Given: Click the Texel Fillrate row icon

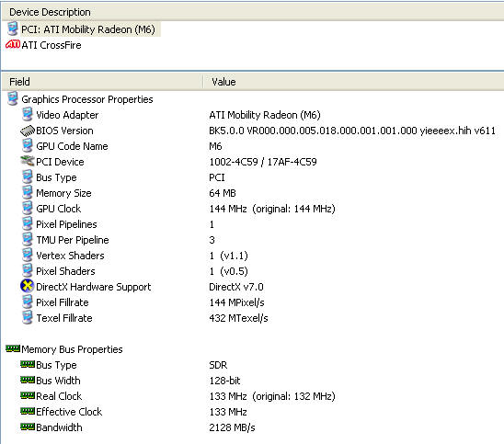Looking at the screenshot, I should pos(28,317).
